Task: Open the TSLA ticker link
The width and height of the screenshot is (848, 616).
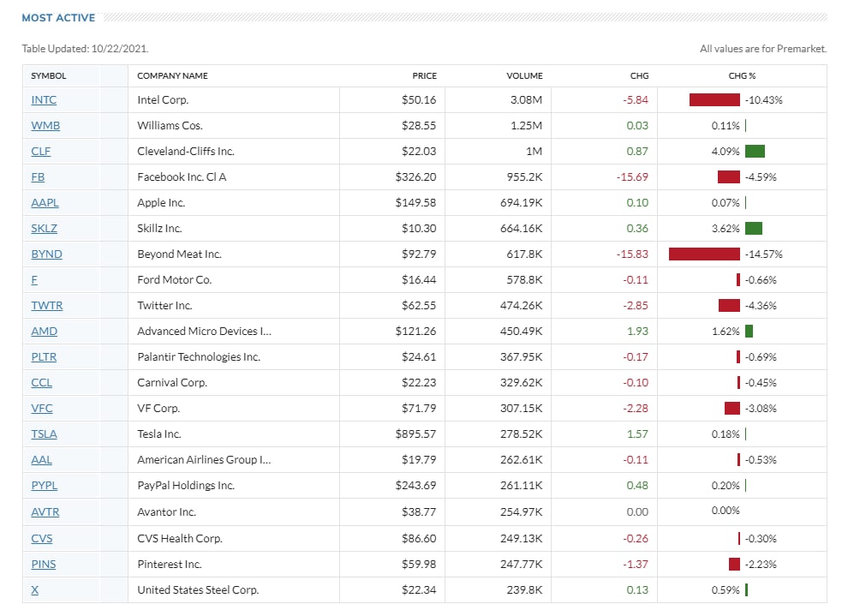Action: [44, 434]
